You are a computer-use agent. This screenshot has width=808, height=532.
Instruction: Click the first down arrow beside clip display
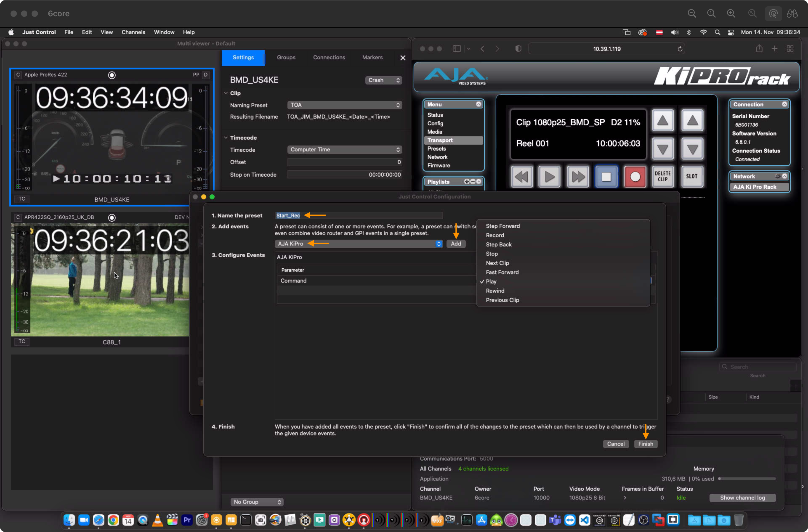pyautogui.click(x=663, y=149)
